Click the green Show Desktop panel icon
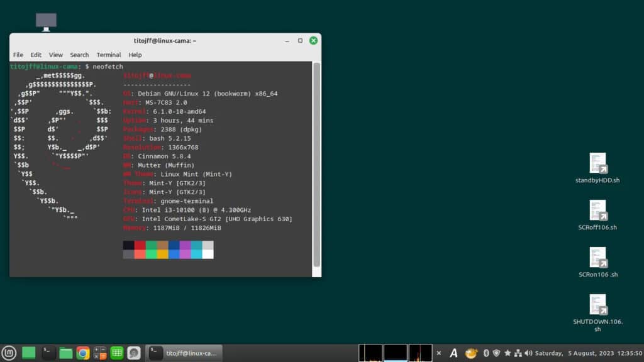 [29, 353]
